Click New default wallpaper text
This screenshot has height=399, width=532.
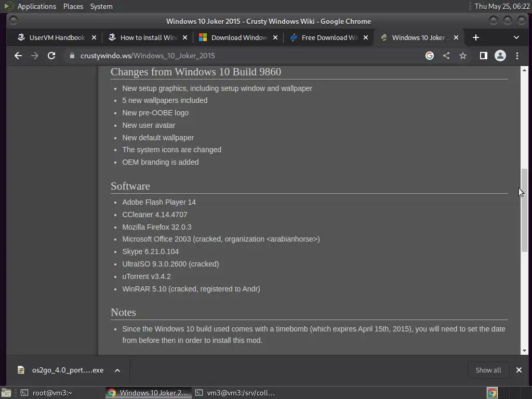158,138
